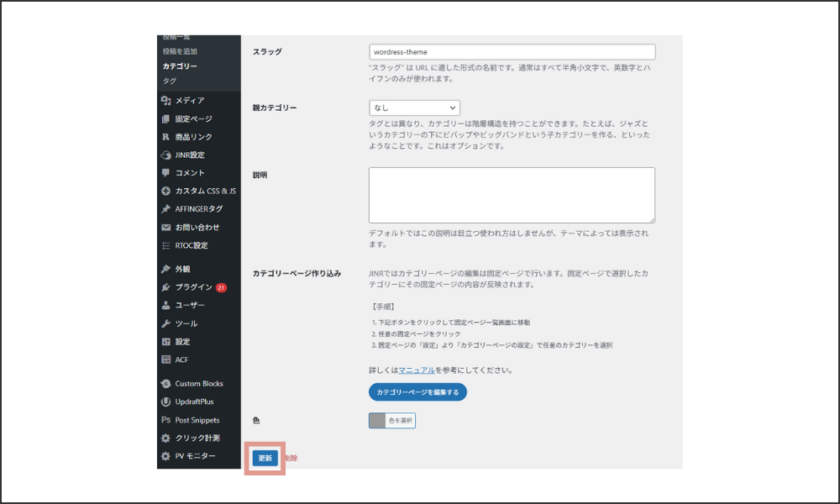Open the メディア menu label
The image size is (840, 504).
pyautogui.click(x=190, y=100)
